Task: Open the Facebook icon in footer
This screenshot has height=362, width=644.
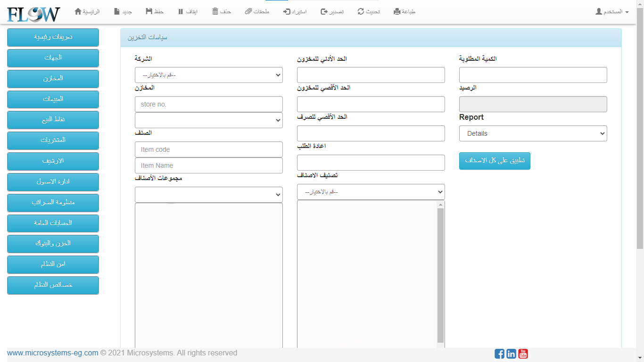Action: [499, 354]
